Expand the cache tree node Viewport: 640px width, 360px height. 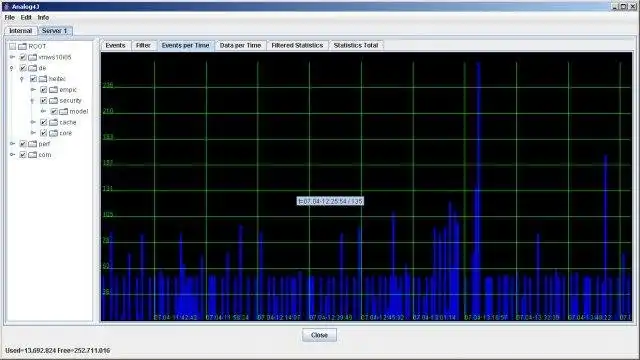click(x=33, y=122)
